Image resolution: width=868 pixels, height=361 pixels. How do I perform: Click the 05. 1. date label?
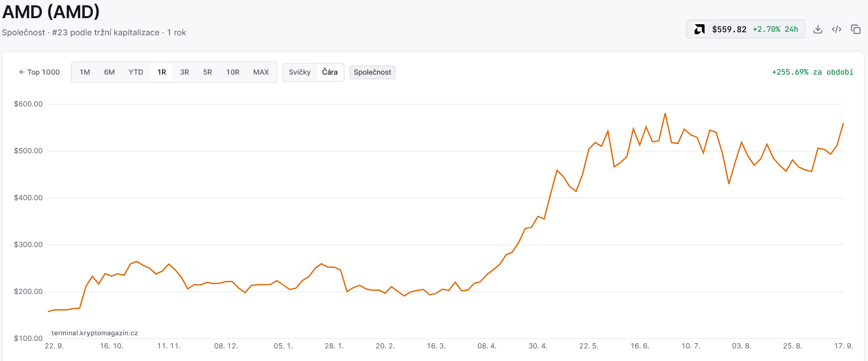283,346
